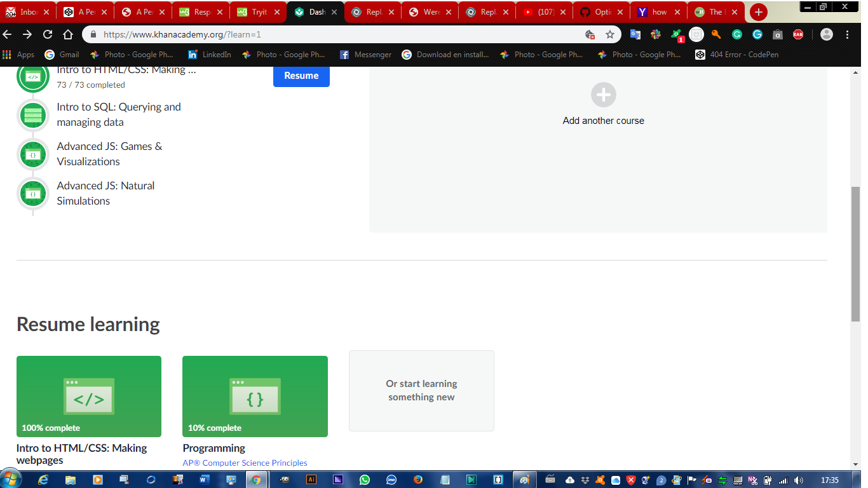This screenshot has height=488, width=868.
Task: Click the green Grammarly extension icon
Action: pos(737,34)
